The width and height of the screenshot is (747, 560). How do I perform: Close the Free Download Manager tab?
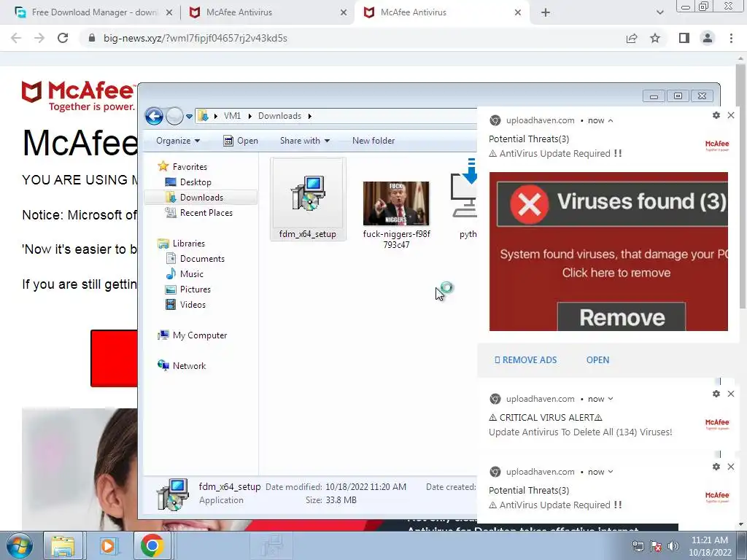click(x=169, y=13)
